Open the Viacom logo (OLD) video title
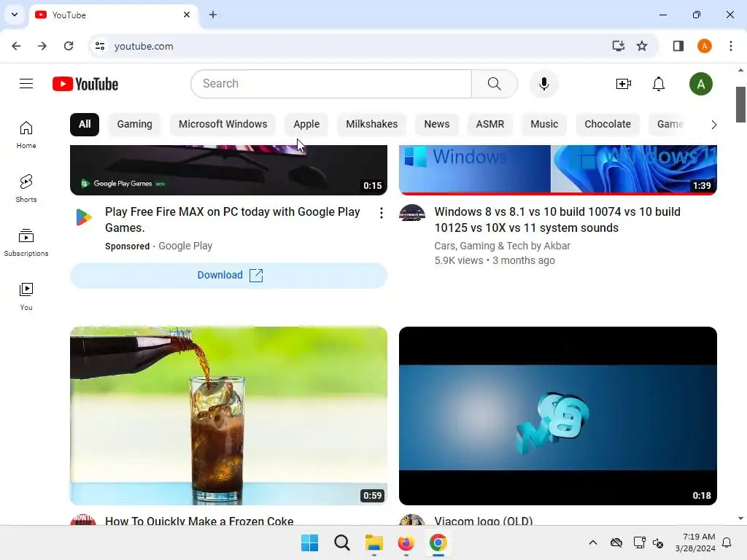 [x=484, y=521]
